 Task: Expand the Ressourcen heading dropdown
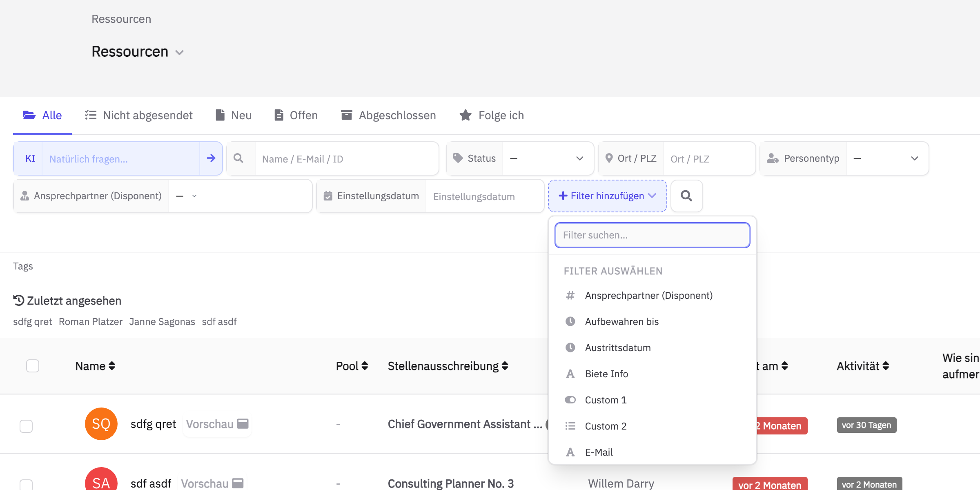179,52
